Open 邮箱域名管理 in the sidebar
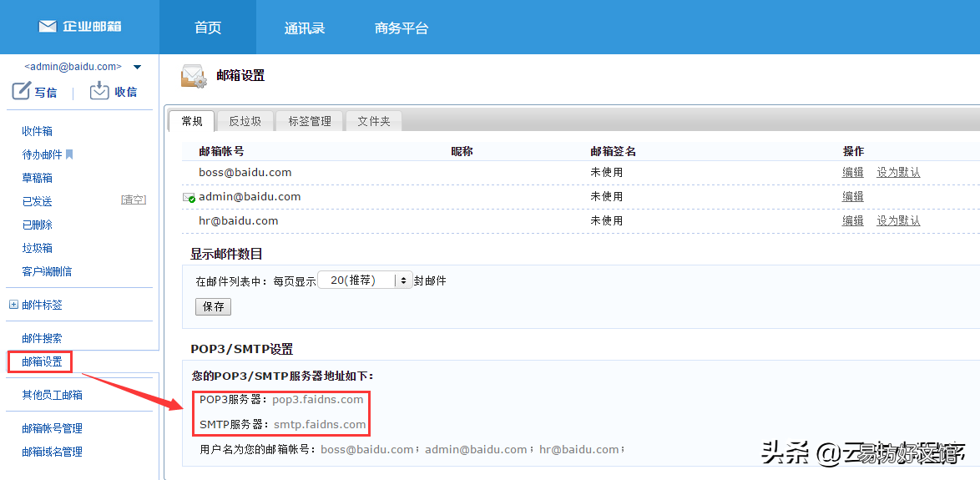 [52, 452]
